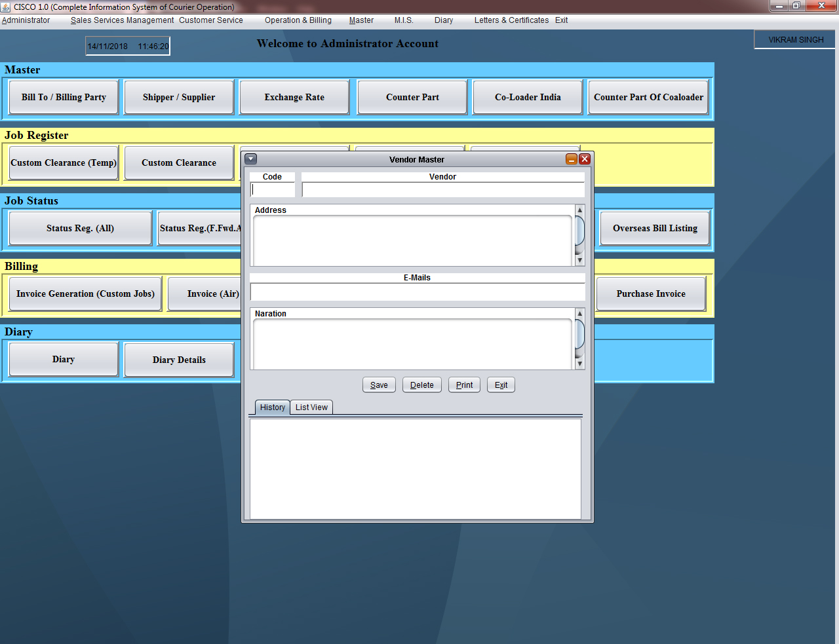Open the Master menu in the menu bar
839x644 pixels.
[361, 20]
